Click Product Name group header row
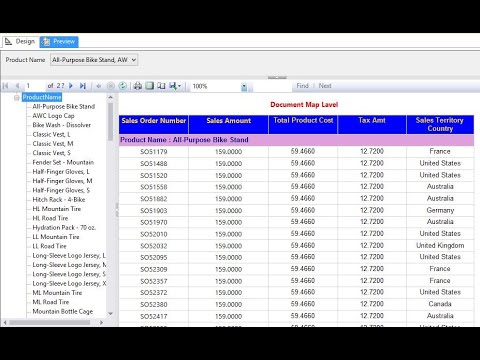Screen dimensions: 480x360 (296, 140)
